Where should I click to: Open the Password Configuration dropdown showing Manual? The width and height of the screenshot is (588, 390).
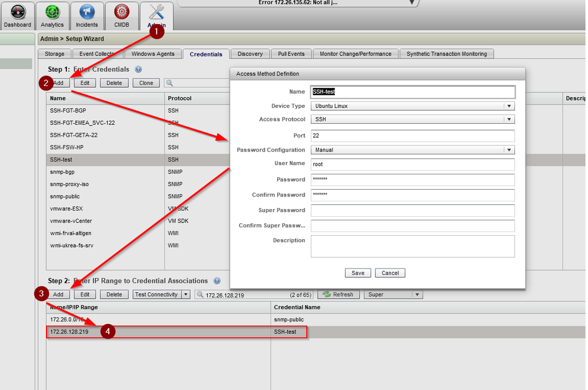(x=509, y=150)
